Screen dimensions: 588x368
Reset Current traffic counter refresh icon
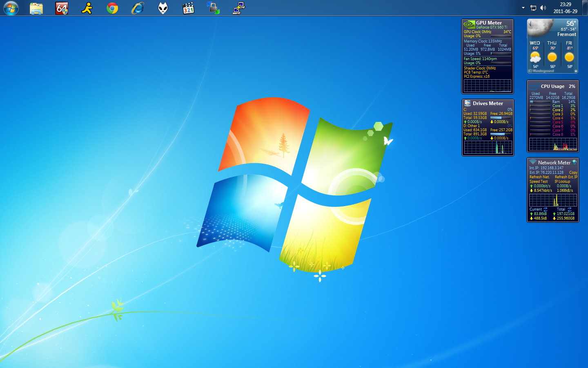[546, 209]
